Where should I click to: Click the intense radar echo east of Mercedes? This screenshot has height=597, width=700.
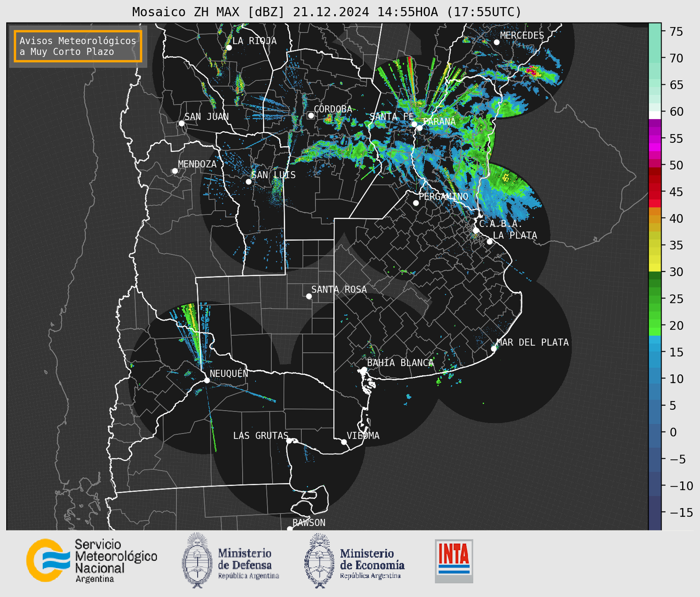tap(534, 72)
